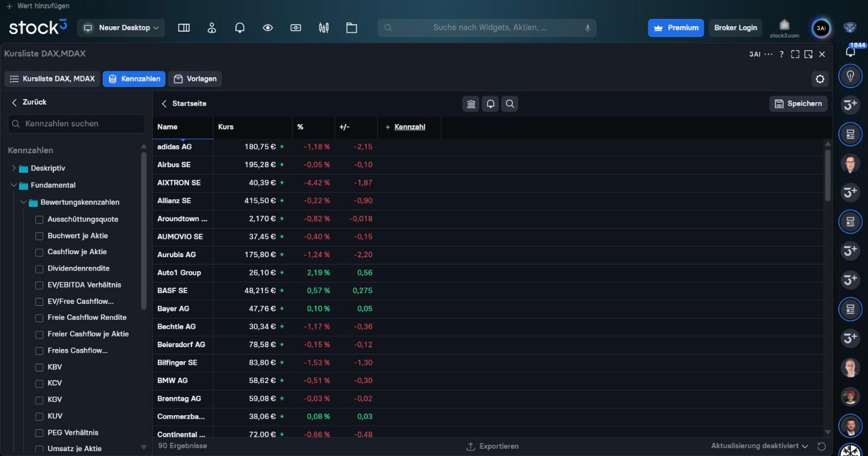Switch to the Kursliste DAX, MDAX tab
Image resolution: width=868 pixels, height=456 pixels.
pyautogui.click(x=52, y=79)
